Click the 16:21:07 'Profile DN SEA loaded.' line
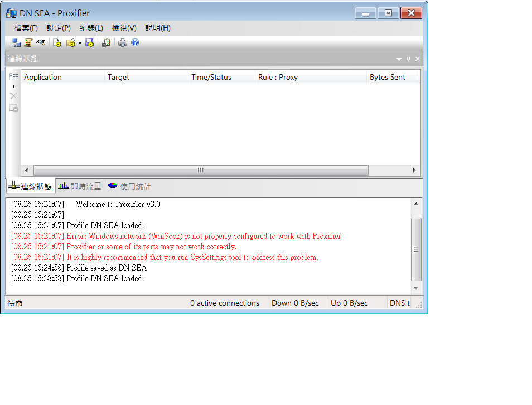This screenshot has width=532, height=405. 78,225
